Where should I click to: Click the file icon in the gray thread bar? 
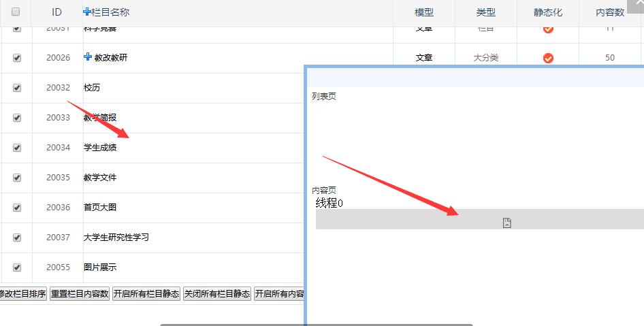tap(506, 223)
